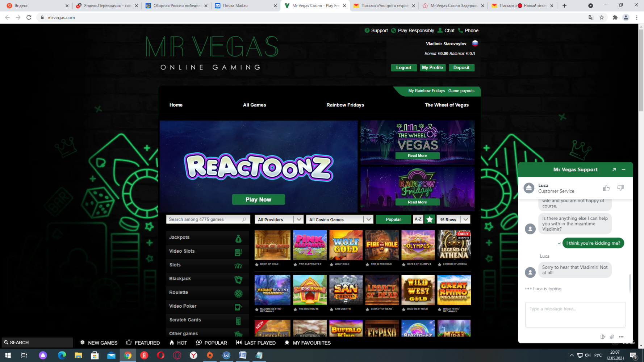644x362 pixels.
Task: Open the browser extensions puzzle icon
Action: click(615, 17)
